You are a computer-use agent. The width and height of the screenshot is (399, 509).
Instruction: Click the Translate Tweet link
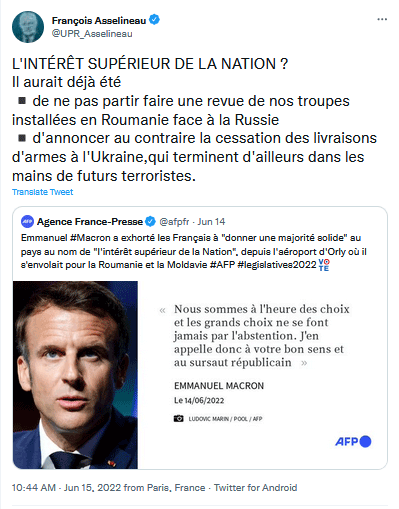point(42,192)
